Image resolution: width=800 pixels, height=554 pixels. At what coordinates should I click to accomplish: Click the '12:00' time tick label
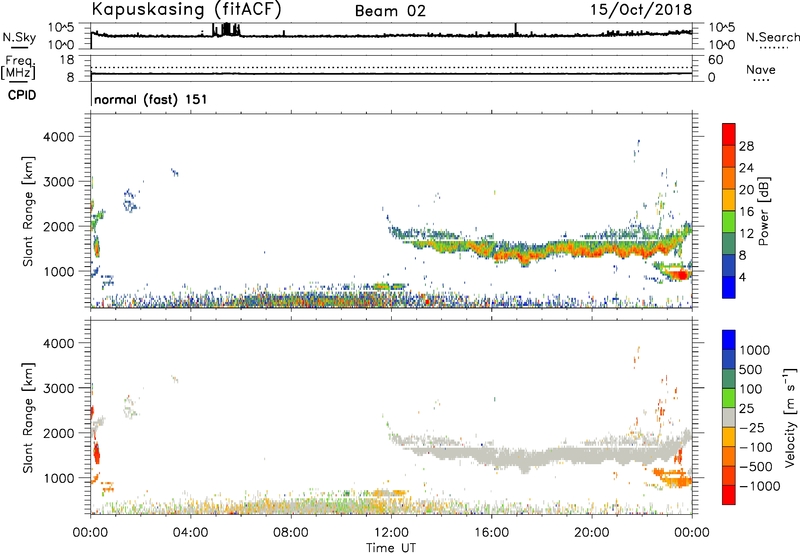[391, 533]
